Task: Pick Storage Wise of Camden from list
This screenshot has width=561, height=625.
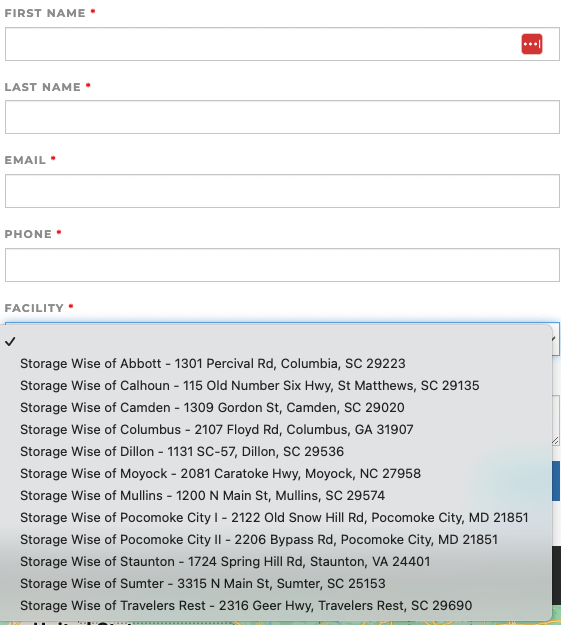Action: [x=276, y=407]
